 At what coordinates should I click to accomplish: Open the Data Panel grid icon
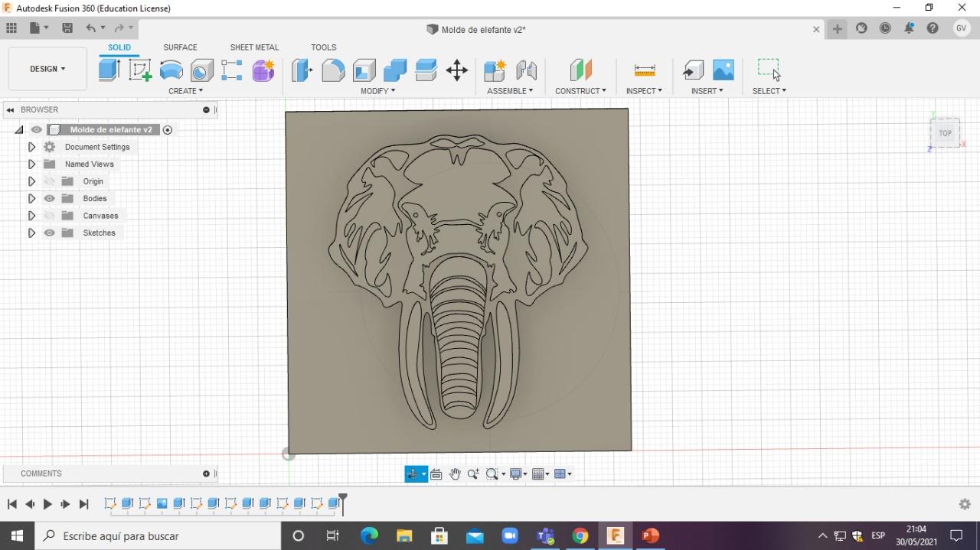[x=11, y=28]
